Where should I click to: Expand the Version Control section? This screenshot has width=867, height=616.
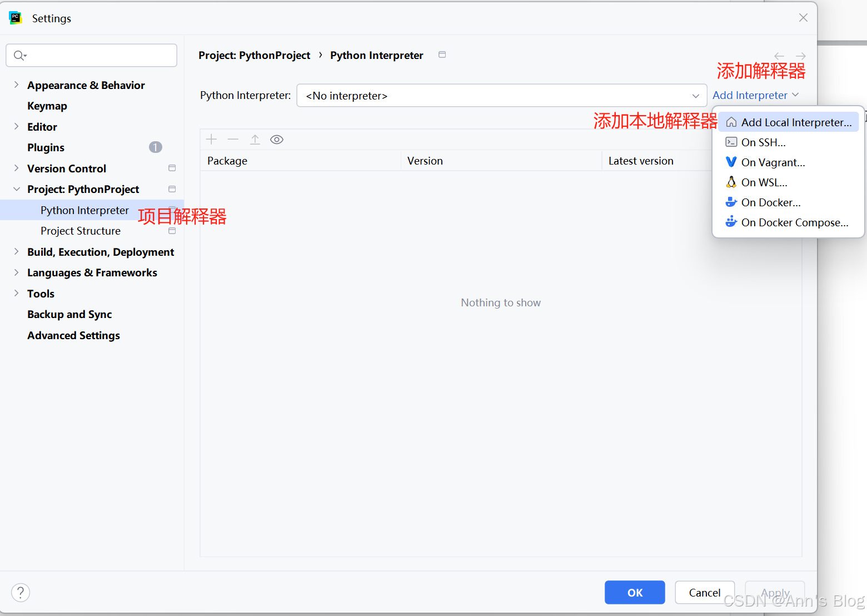[16, 168]
